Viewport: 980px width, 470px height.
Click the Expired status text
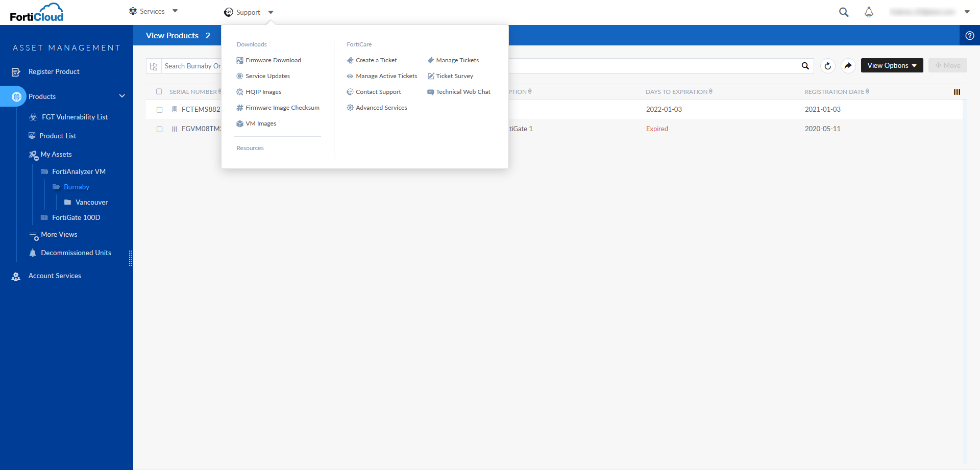[657, 129]
